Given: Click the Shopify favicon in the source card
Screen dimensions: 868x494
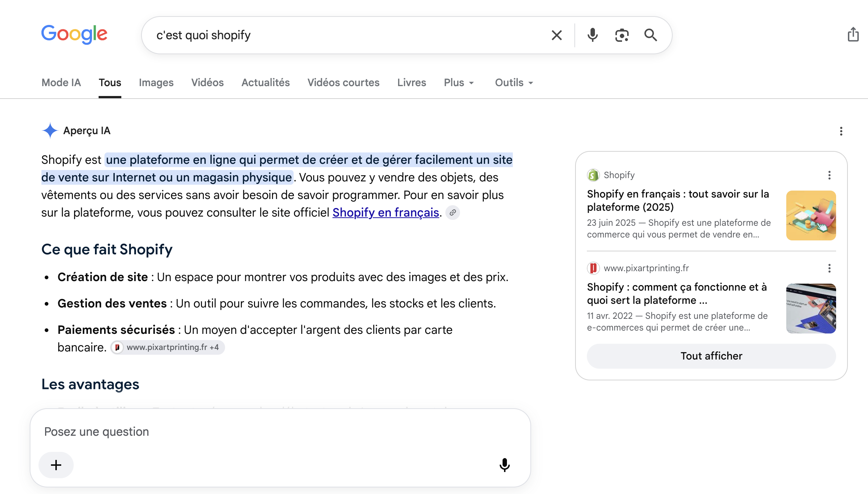Looking at the screenshot, I should pyautogui.click(x=593, y=175).
